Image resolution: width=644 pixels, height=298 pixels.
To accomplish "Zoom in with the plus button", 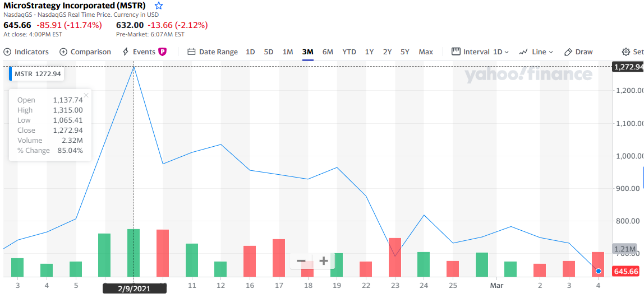I will tap(324, 260).
